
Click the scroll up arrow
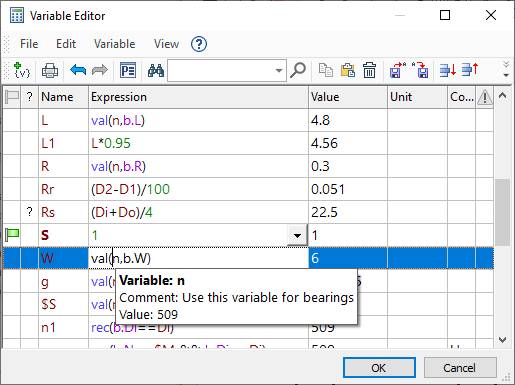(502, 96)
